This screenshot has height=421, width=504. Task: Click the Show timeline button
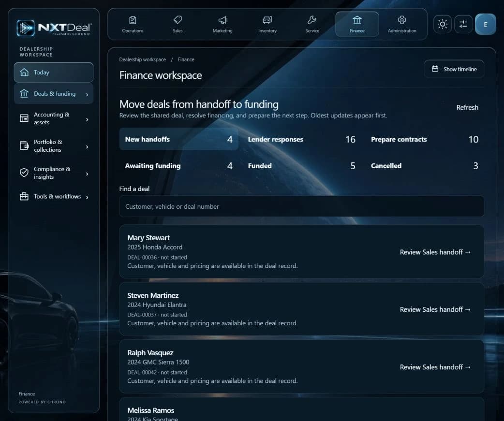pyautogui.click(x=454, y=69)
